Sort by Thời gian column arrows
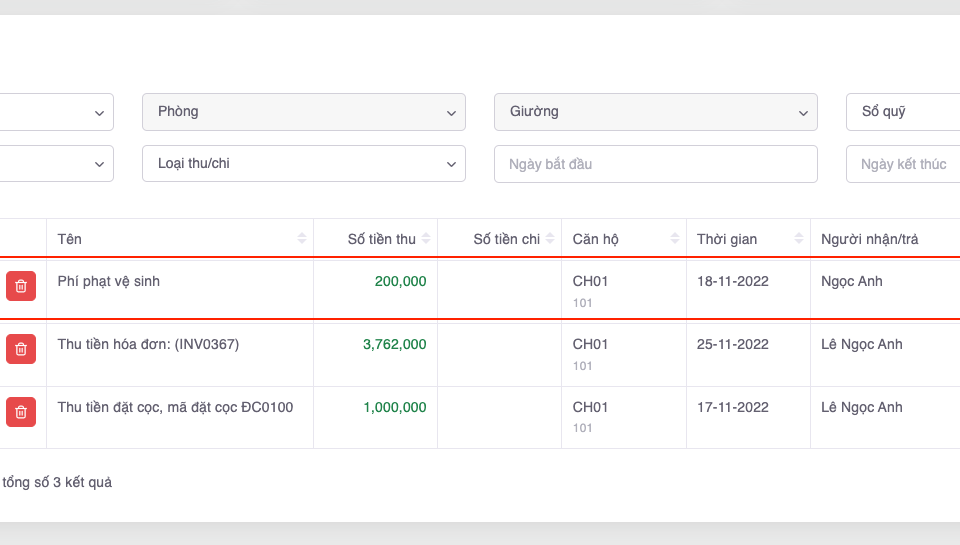Viewport: 960px width, 545px height. pyautogui.click(x=799, y=239)
